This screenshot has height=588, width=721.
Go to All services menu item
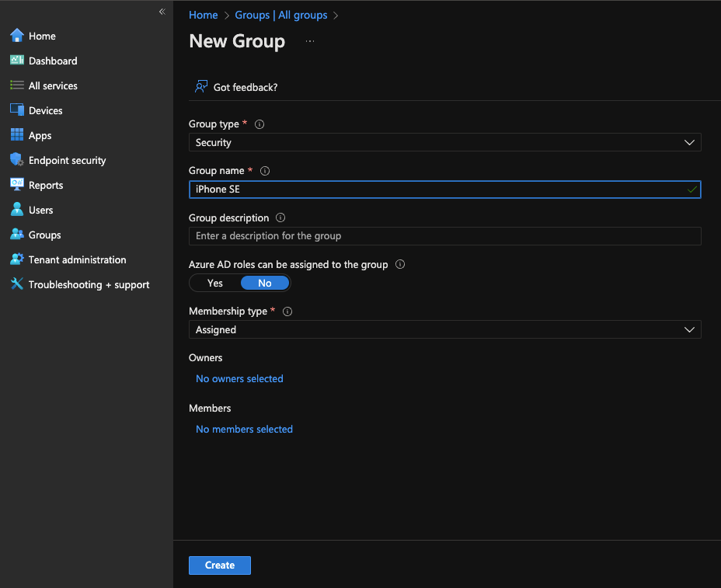pyautogui.click(x=53, y=85)
